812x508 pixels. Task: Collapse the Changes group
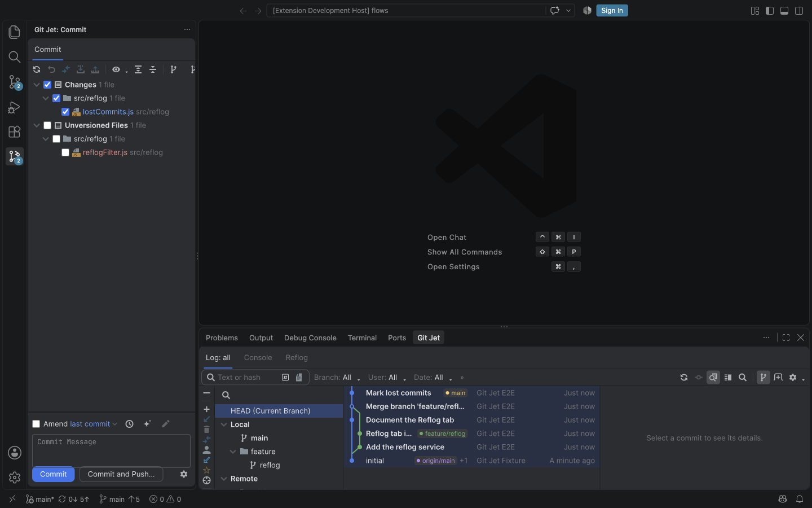click(x=37, y=85)
